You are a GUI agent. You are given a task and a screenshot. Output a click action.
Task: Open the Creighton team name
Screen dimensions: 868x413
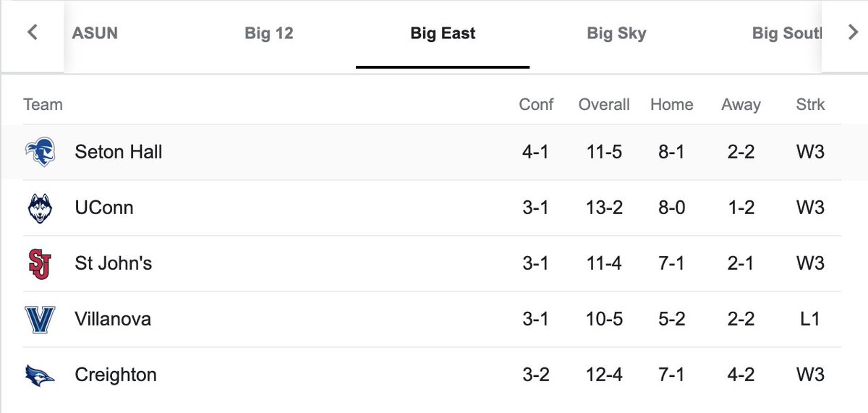click(x=116, y=375)
